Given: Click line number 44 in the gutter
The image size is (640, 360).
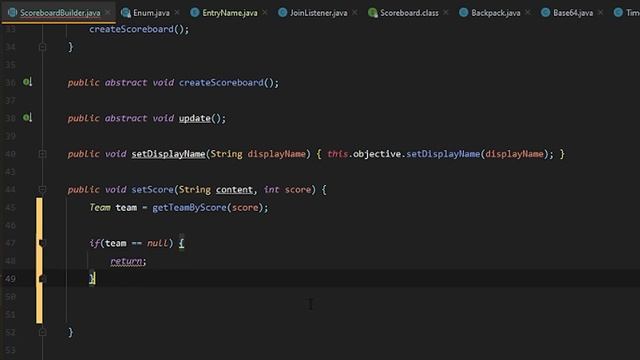Looking at the screenshot, I should (10, 189).
